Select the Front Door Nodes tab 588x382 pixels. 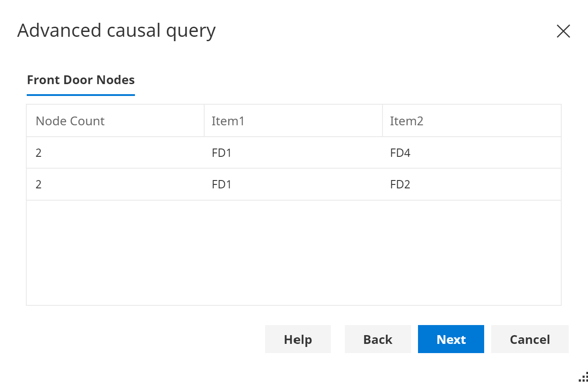[81, 80]
